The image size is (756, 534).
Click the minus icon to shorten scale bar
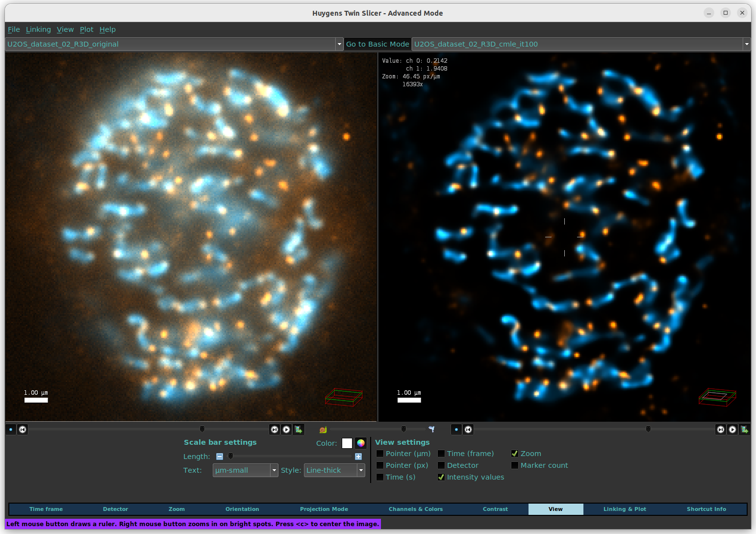pyautogui.click(x=220, y=457)
